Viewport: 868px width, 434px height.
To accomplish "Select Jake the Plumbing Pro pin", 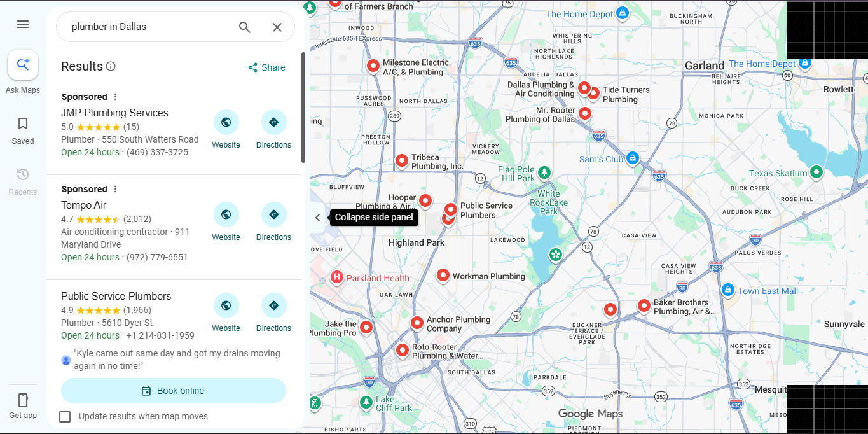I will (366, 327).
